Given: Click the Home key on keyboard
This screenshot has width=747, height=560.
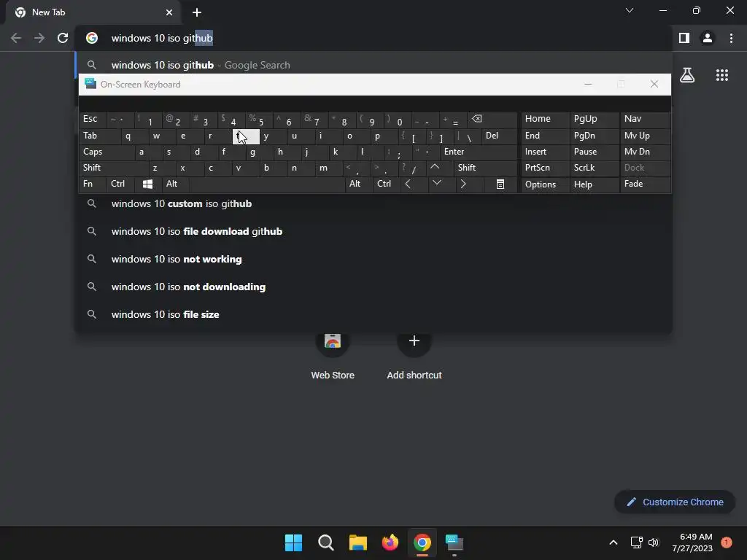Looking at the screenshot, I should point(545,120).
